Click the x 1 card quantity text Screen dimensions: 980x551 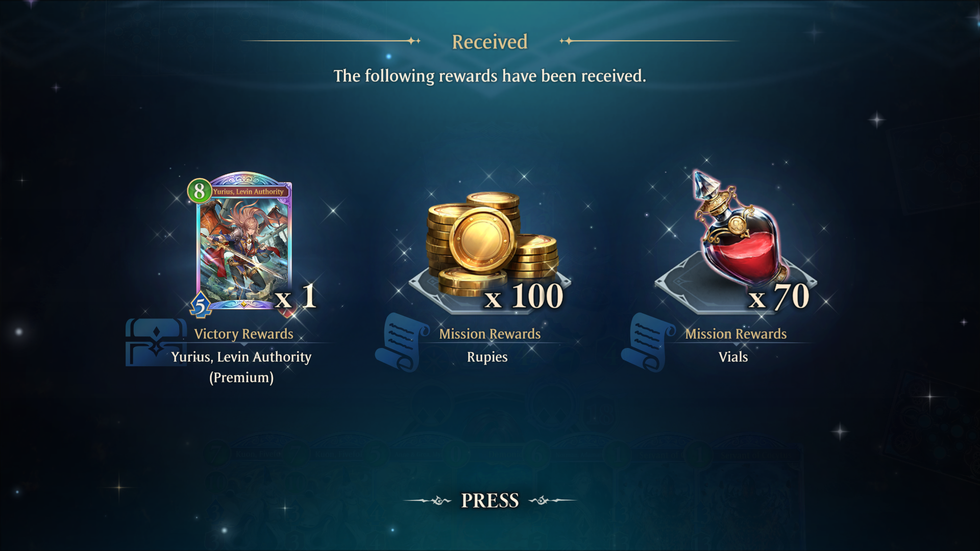[296, 296]
